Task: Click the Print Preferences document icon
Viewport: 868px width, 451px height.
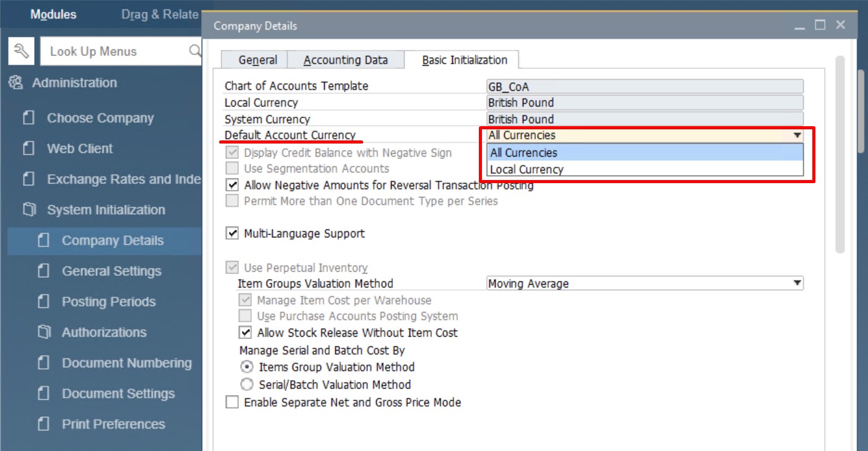Action: coord(43,424)
